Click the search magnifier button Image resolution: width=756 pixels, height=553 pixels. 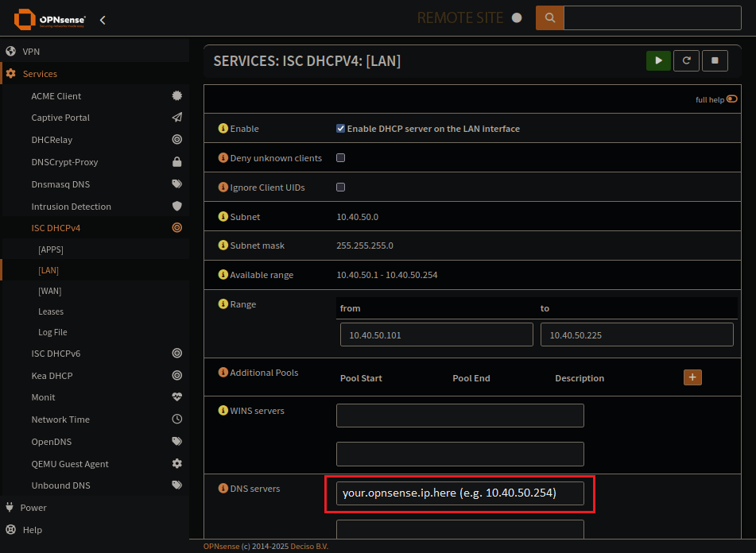point(549,17)
